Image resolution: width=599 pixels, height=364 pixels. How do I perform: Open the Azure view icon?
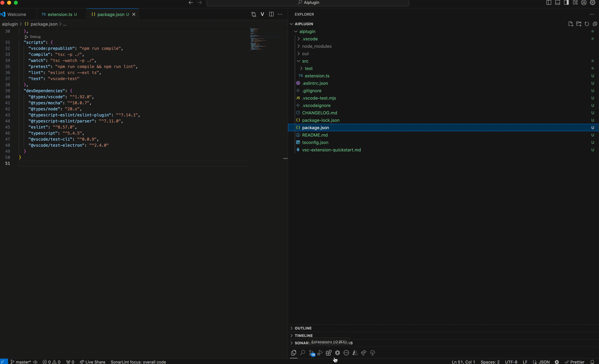[355, 353]
